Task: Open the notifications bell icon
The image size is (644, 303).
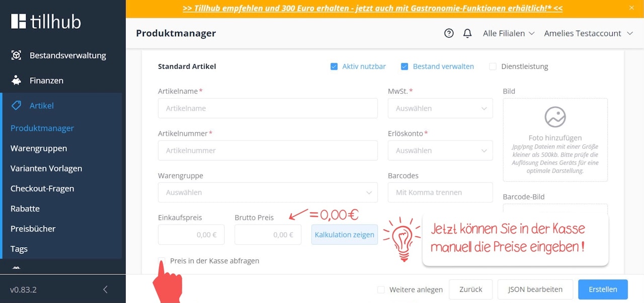Action: (x=467, y=33)
